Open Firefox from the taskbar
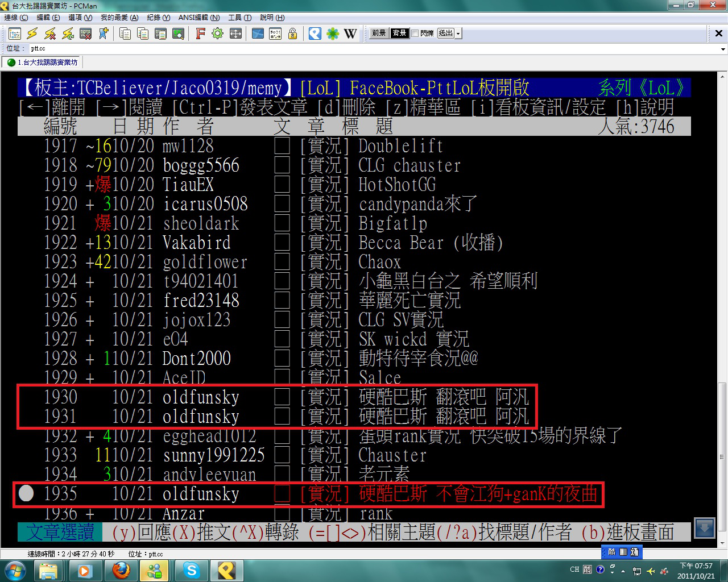Image resolution: width=728 pixels, height=582 pixels. pos(121,570)
